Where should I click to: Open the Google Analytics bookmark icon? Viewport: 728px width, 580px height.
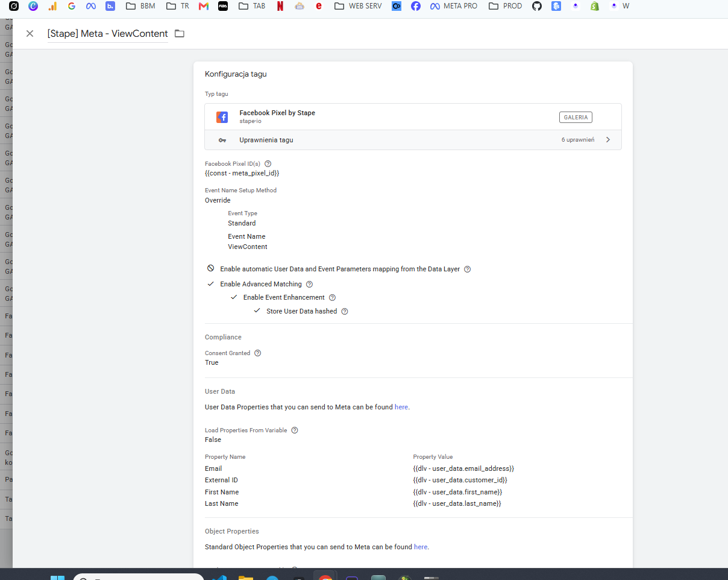point(52,6)
